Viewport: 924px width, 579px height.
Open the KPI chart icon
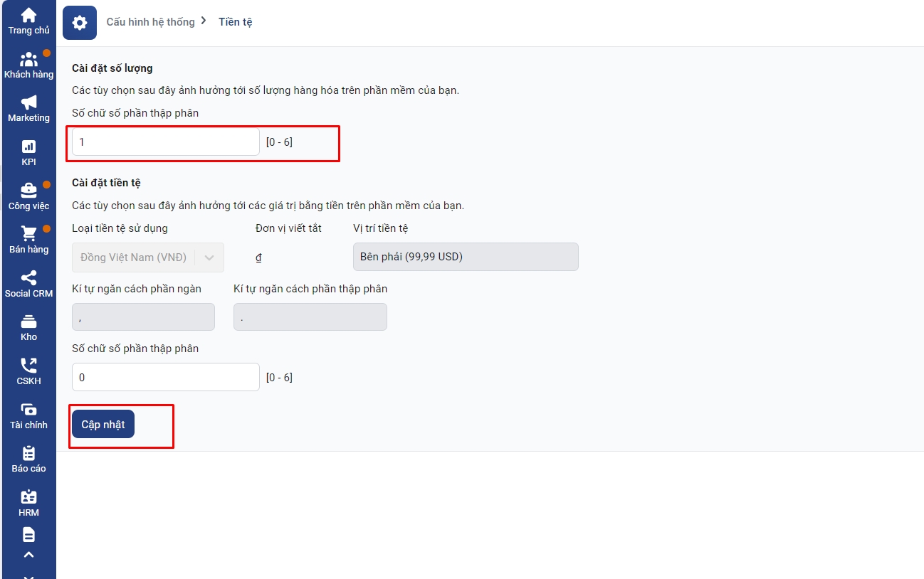click(28, 147)
